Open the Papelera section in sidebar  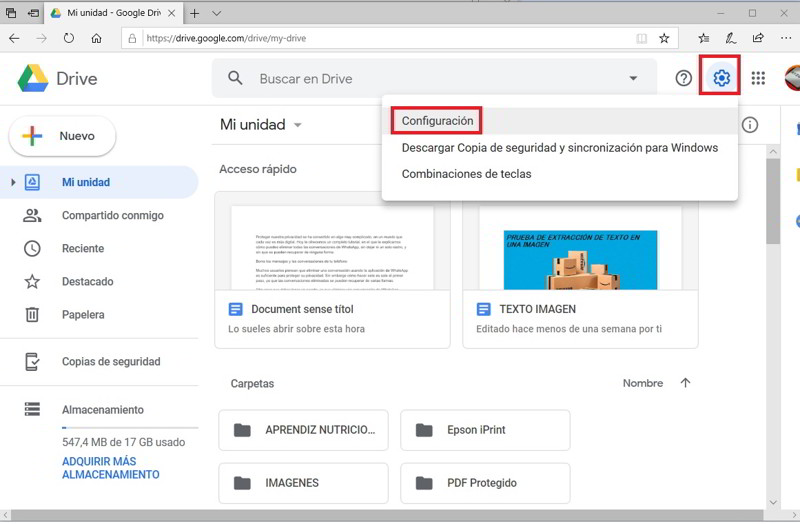click(x=83, y=315)
